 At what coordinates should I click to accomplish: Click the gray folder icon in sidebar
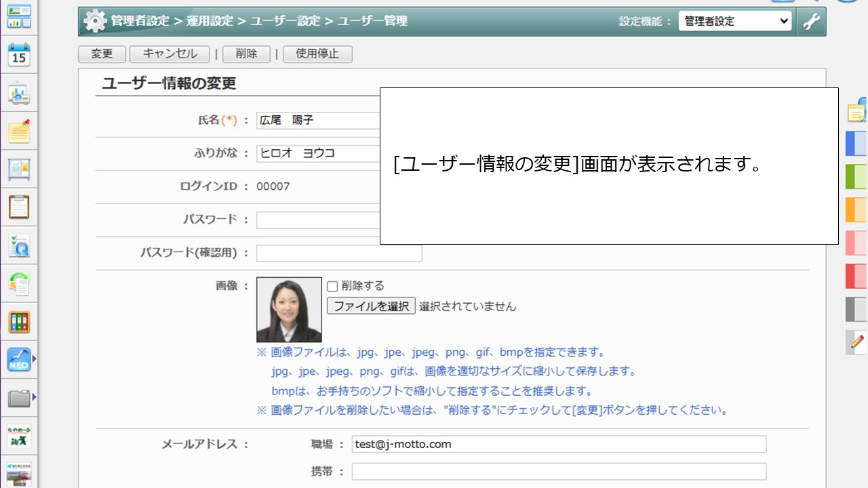point(19,397)
